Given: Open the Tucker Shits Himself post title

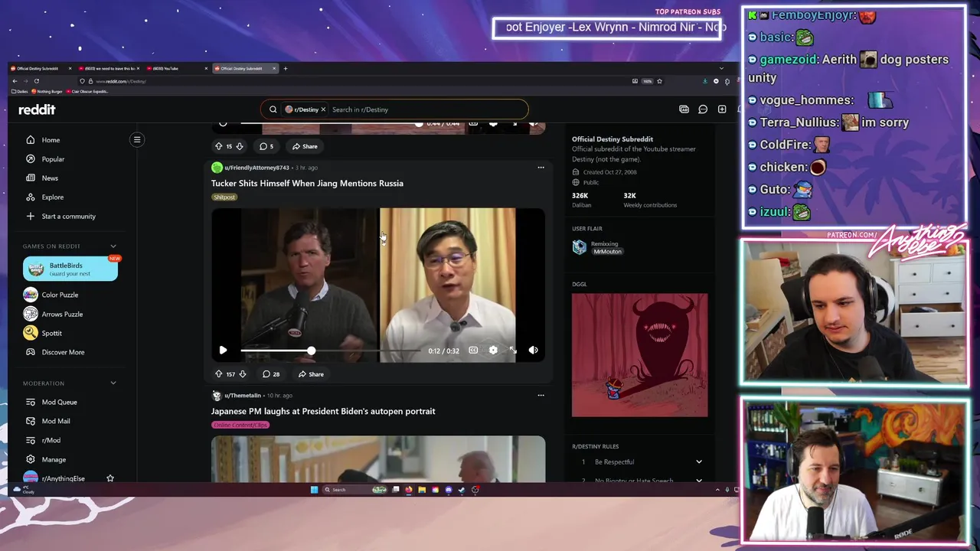Looking at the screenshot, I should pos(307,184).
